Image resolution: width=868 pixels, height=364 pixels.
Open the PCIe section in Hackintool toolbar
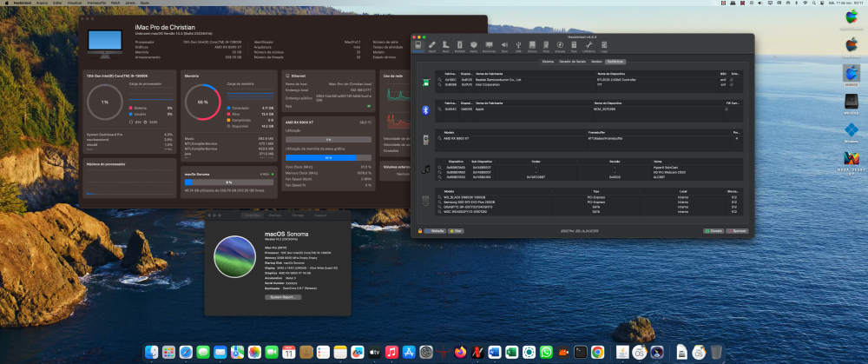click(x=546, y=47)
